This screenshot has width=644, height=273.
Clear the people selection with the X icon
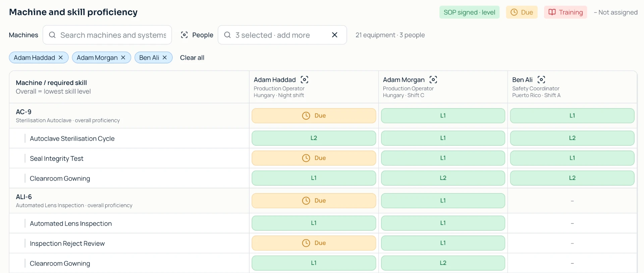point(334,35)
